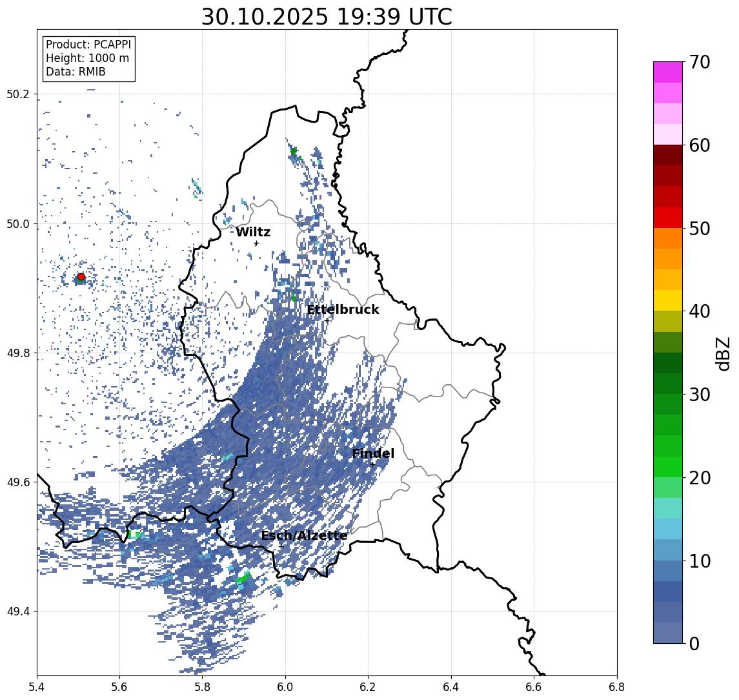Click the 60 tick on the colorbar
This screenshot has height=700, width=739.
(x=700, y=145)
